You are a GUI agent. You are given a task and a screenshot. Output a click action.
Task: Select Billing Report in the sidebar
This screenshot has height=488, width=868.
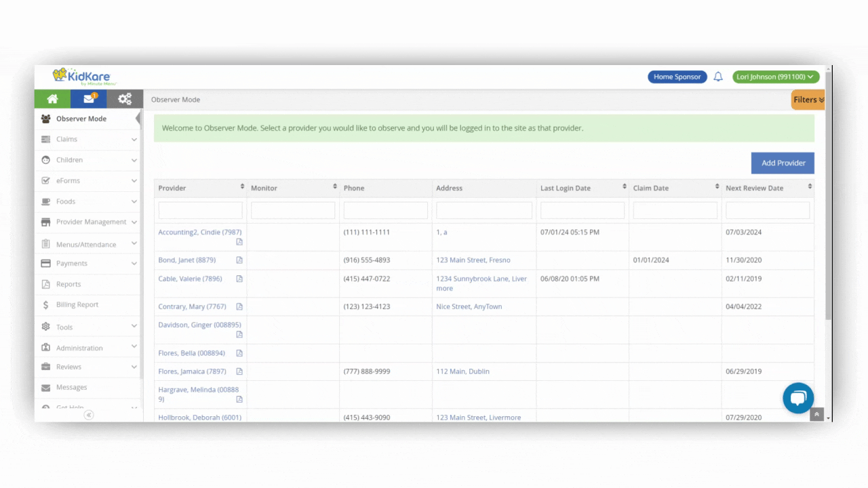(77, 305)
